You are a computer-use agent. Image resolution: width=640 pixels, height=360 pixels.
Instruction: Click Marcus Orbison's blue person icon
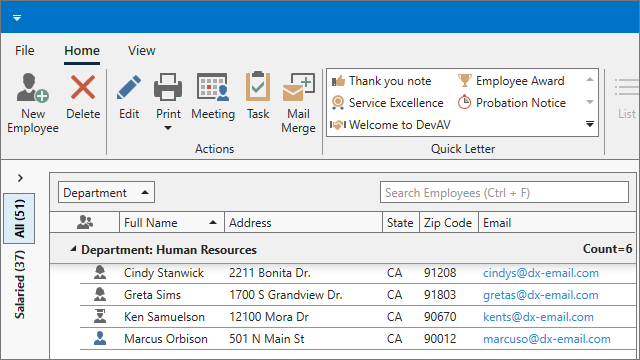[100, 339]
